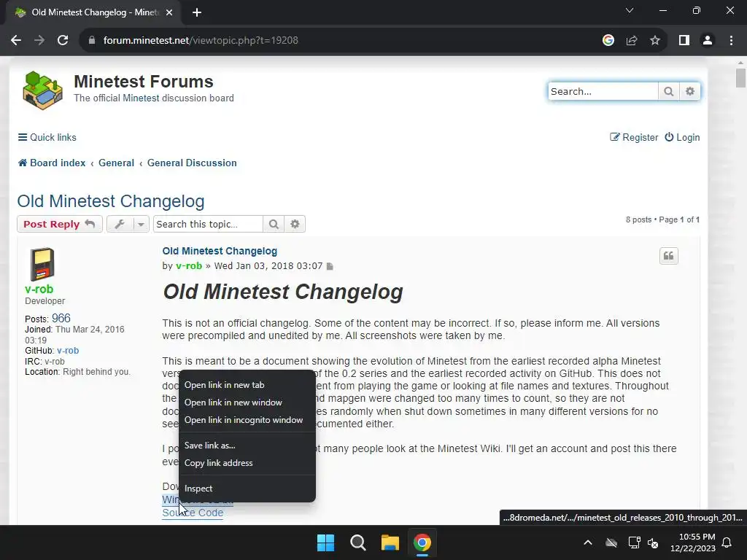
Task: Open the Quick links menu
Action: point(47,137)
